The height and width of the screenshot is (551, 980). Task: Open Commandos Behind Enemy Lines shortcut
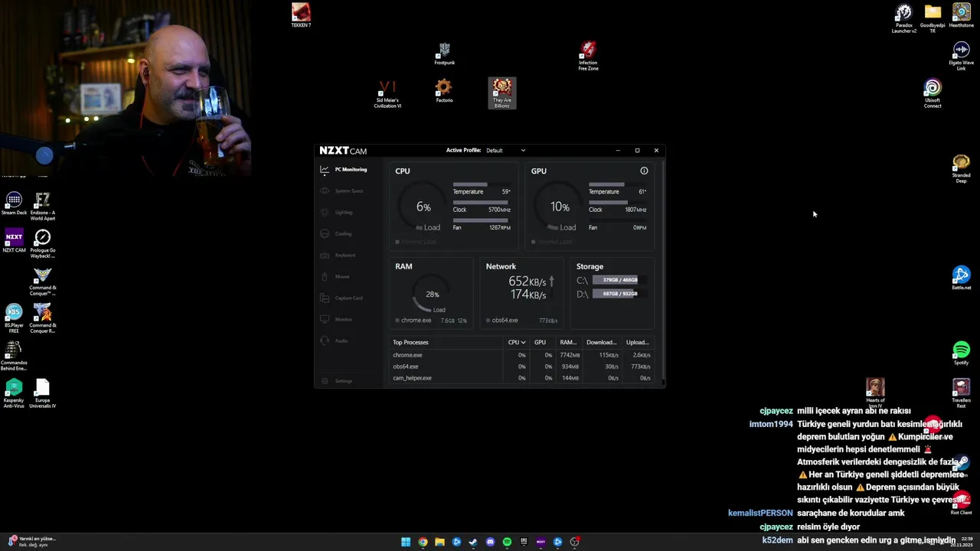click(14, 356)
